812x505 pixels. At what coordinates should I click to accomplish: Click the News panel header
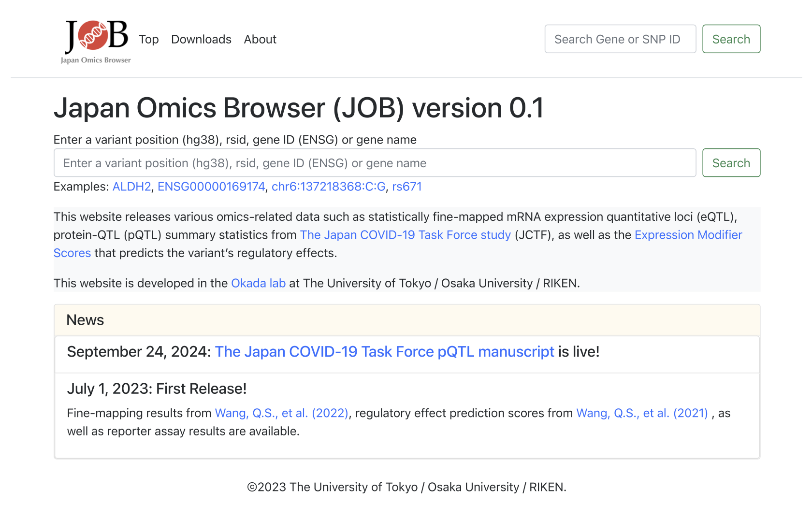407,320
